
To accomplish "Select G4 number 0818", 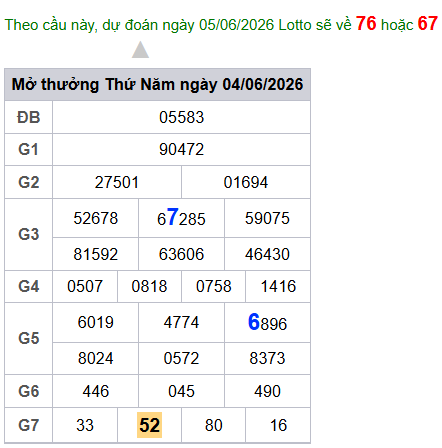I will pyautogui.click(x=149, y=286).
